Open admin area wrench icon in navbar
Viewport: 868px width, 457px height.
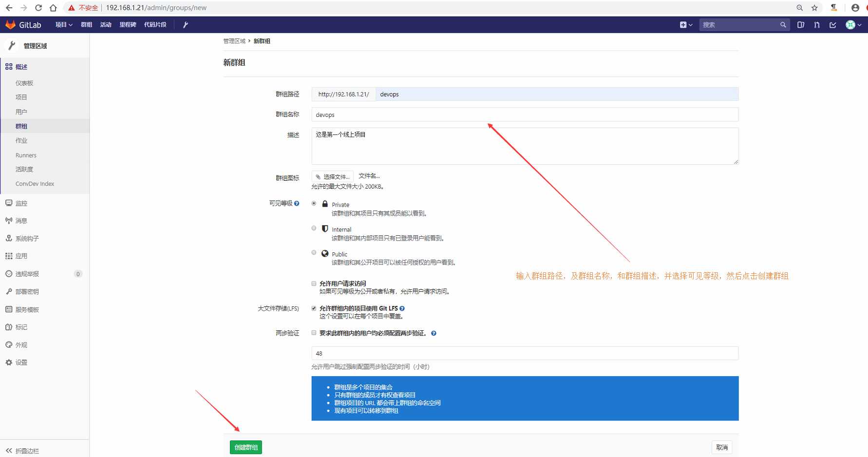pos(185,25)
